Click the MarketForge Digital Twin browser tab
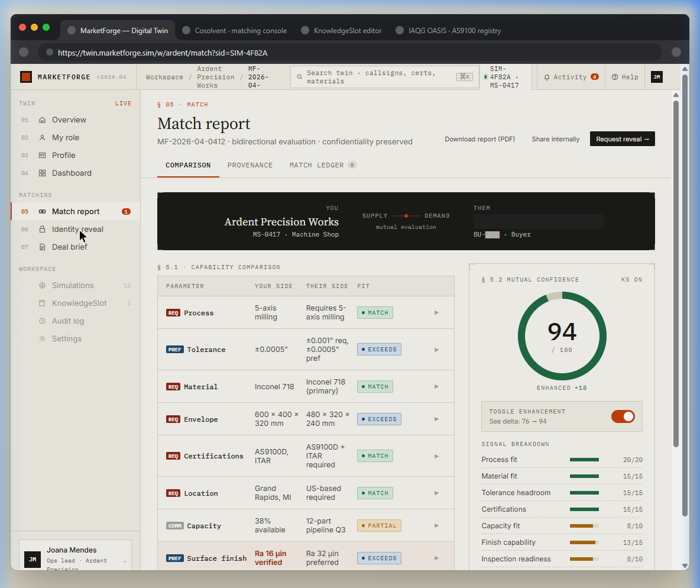 coord(118,30)
